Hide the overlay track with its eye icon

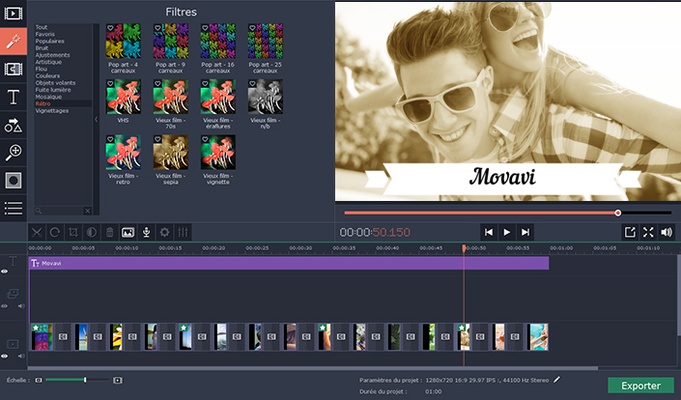click(4, 306)
